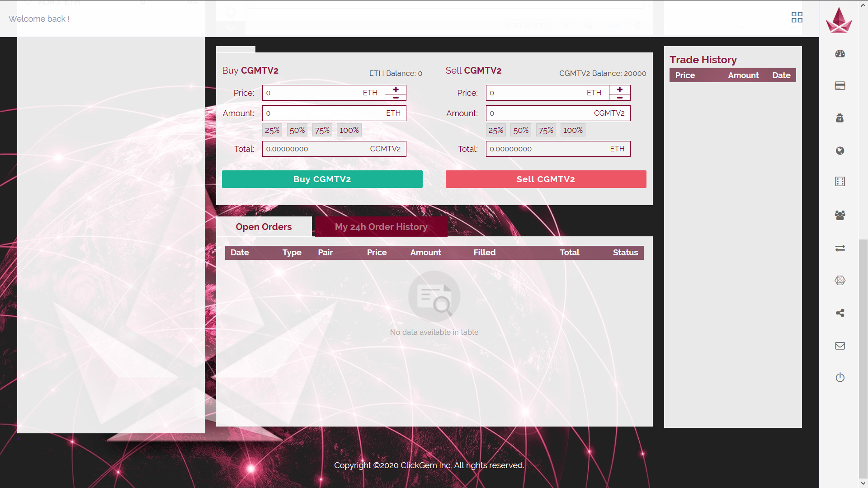This screenshot has height=488, width=868.
Task: Open the wallet card icon
Action: coord(840,86)
